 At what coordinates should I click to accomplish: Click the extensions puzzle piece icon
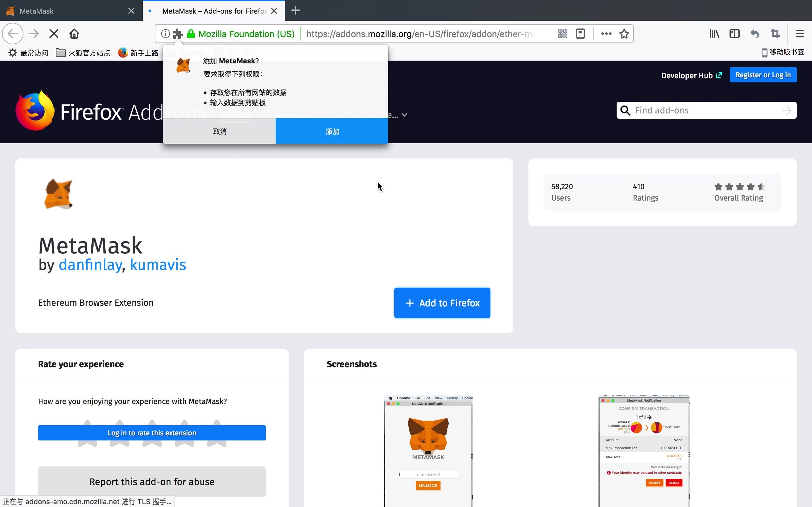(178, 34)
